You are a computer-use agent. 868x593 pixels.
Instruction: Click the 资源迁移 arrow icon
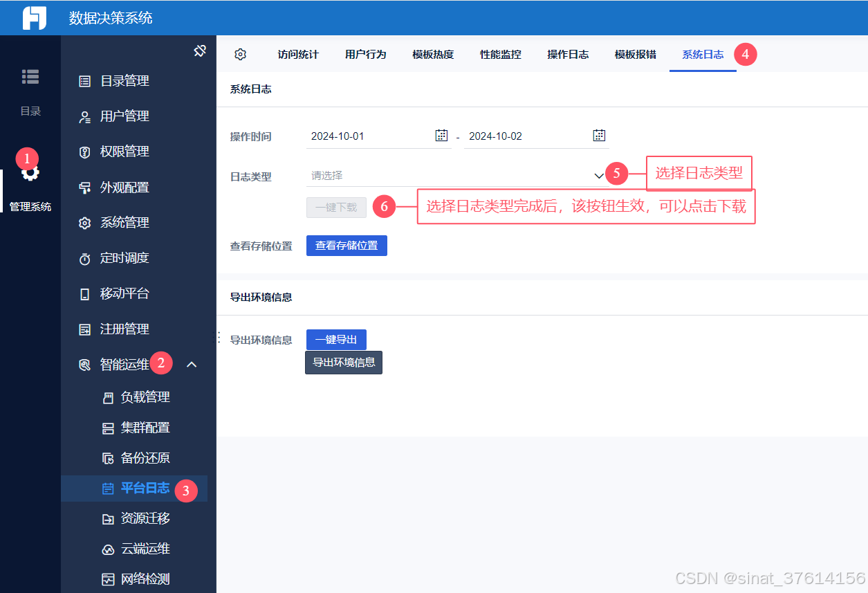tap(108, 519)
